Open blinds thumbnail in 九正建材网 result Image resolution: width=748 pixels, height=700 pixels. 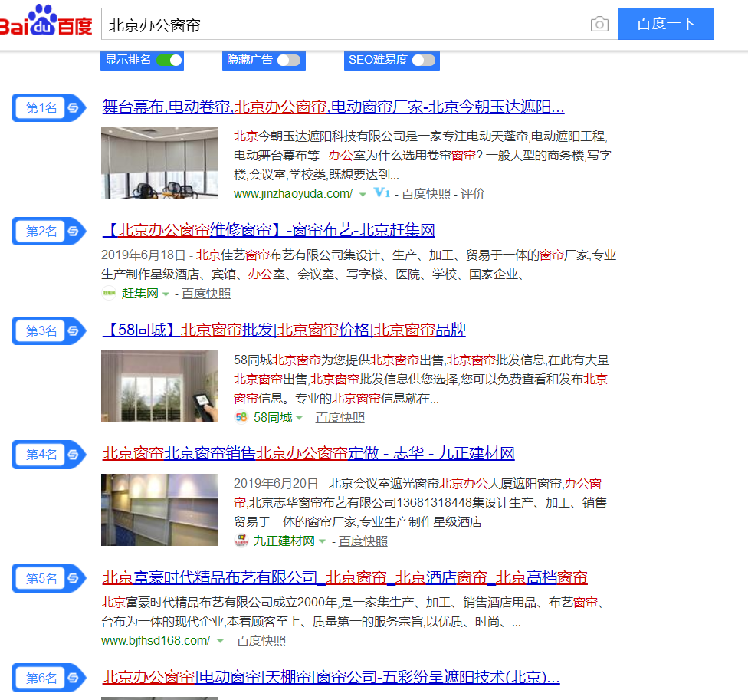[x=159, y=510]
